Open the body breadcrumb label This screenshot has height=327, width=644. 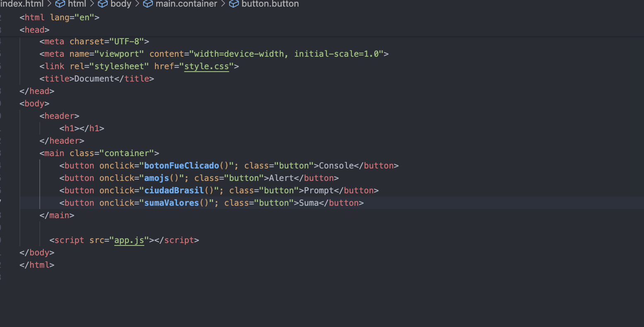[x=121, y=4]
